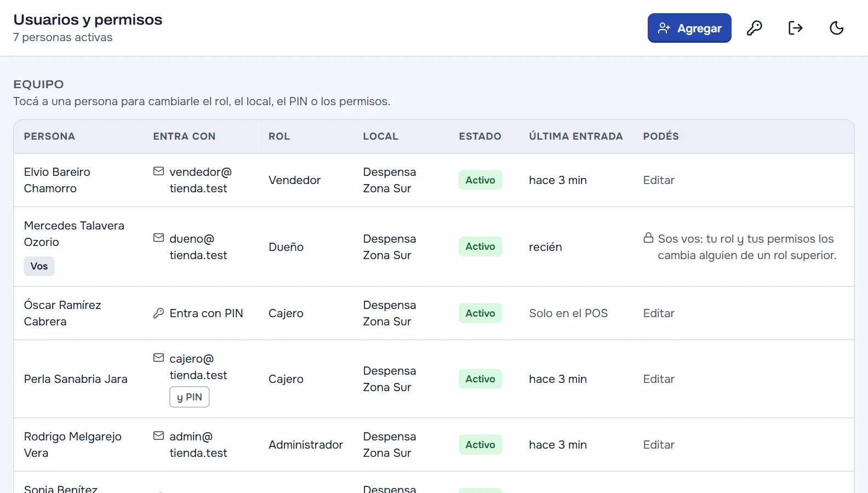The width and height of the screenshot is (868, 493).
Task: Click Activo status in Óscar Ramírez's row
Action: click(481, 313)
